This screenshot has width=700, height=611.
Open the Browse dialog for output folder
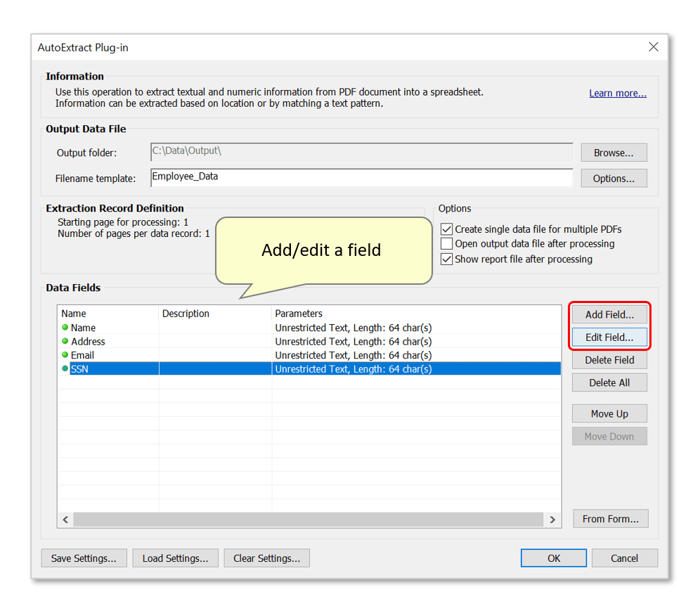(x=613, y=152)
